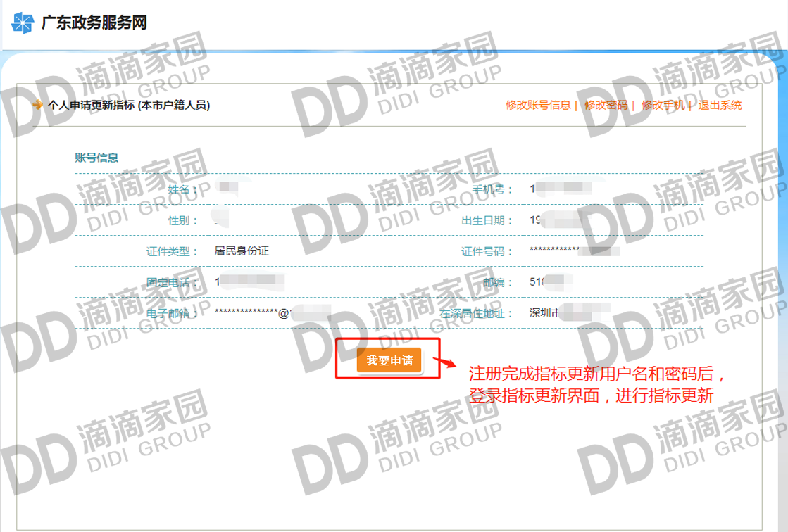788x532 pixels.
Task: Select the 居民身份证 value
Action: click(242, 251)
